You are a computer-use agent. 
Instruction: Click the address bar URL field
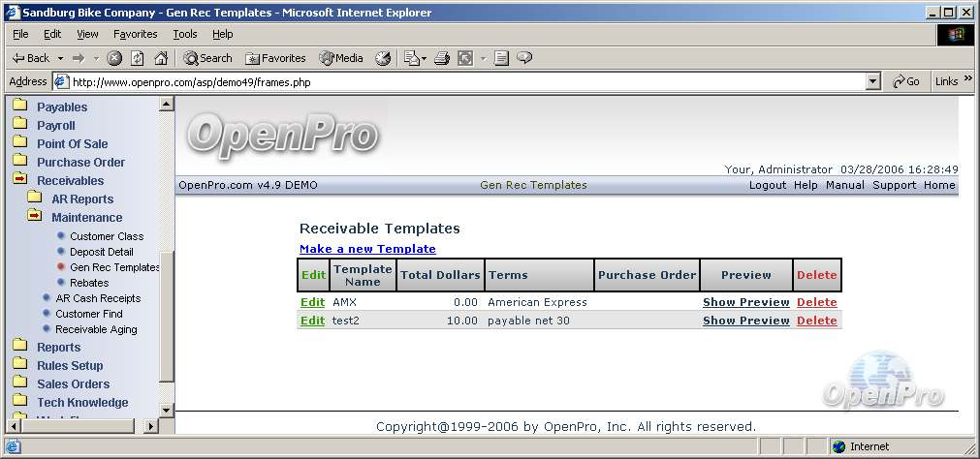click(x=465, y=82)
